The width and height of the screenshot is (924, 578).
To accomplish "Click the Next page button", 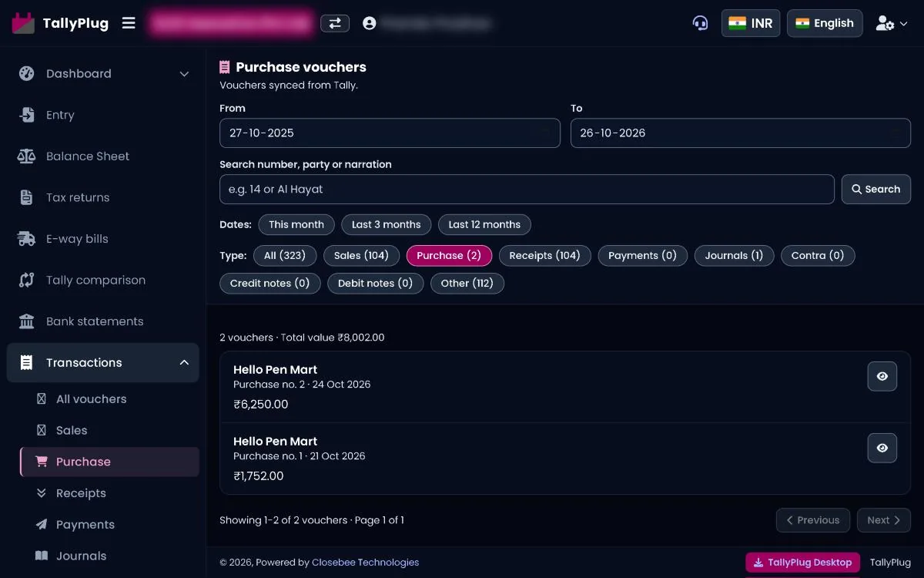I will click(x=884, y=520).
